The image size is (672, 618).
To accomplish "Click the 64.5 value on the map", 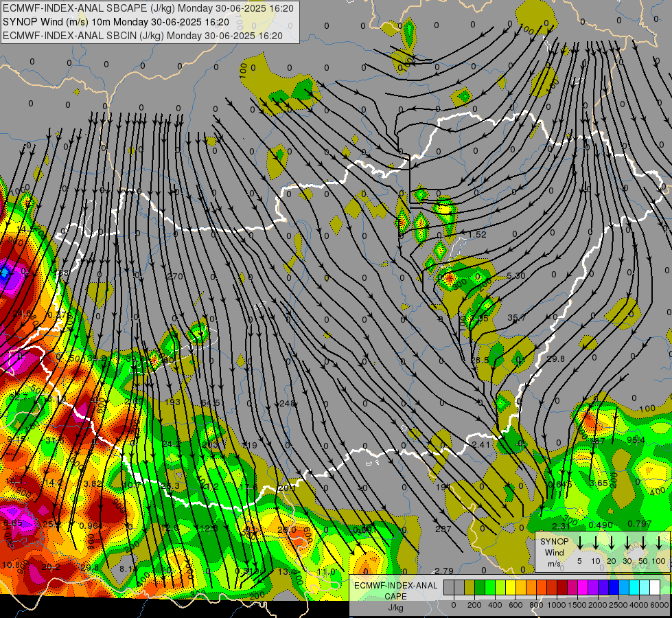I will pos(211,403).
